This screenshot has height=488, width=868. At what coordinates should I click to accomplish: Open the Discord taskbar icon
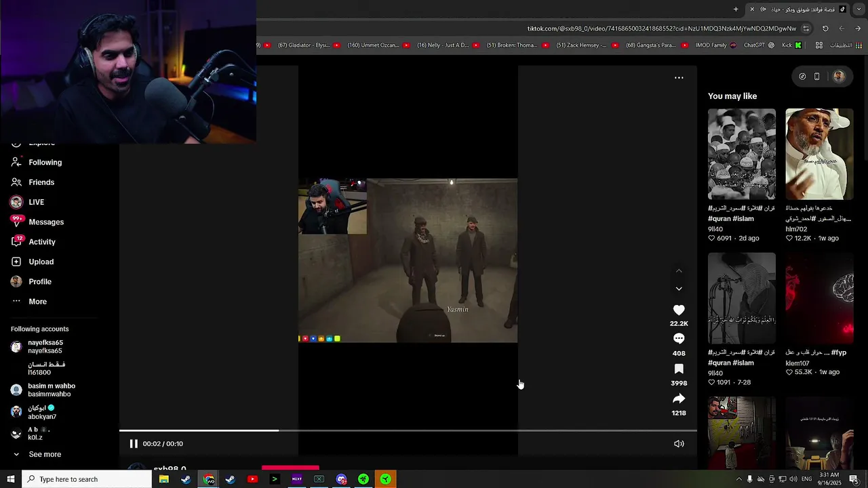pyautogui.click(x=341, y=479)
